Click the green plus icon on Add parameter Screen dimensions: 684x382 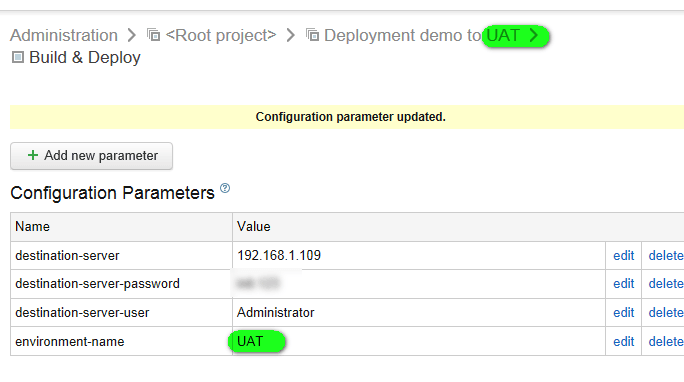point(33,155)
